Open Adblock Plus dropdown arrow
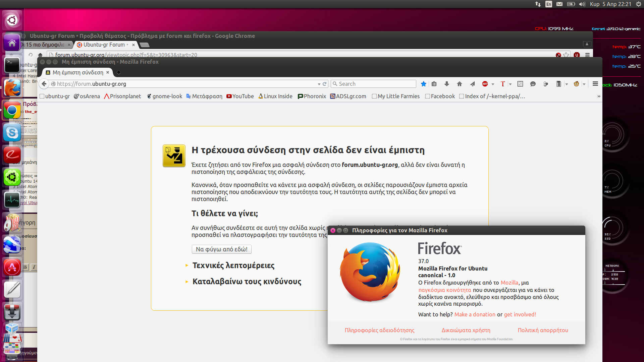Screen dimensions: 644x362 point(493,84)
